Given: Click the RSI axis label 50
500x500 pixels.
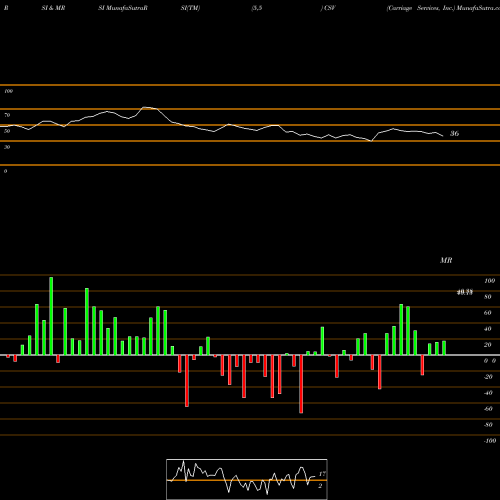Looking at the screenshot, I should pos(7,131).
